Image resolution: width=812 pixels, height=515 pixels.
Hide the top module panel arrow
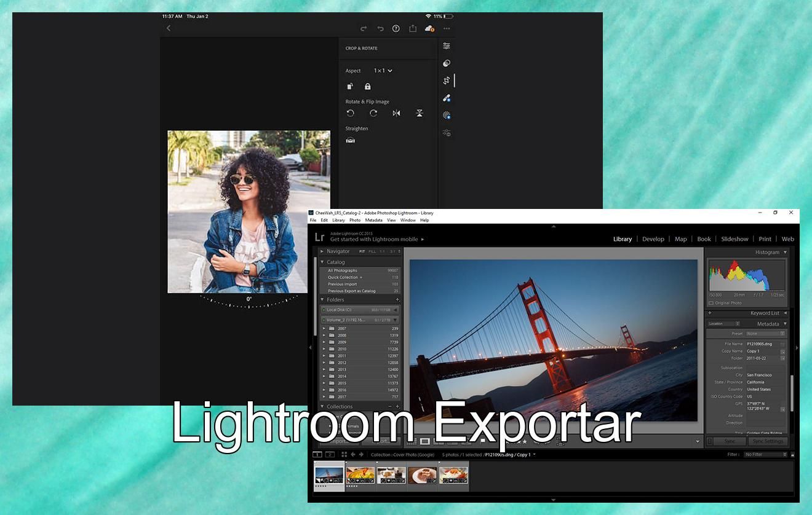(554, 227)
